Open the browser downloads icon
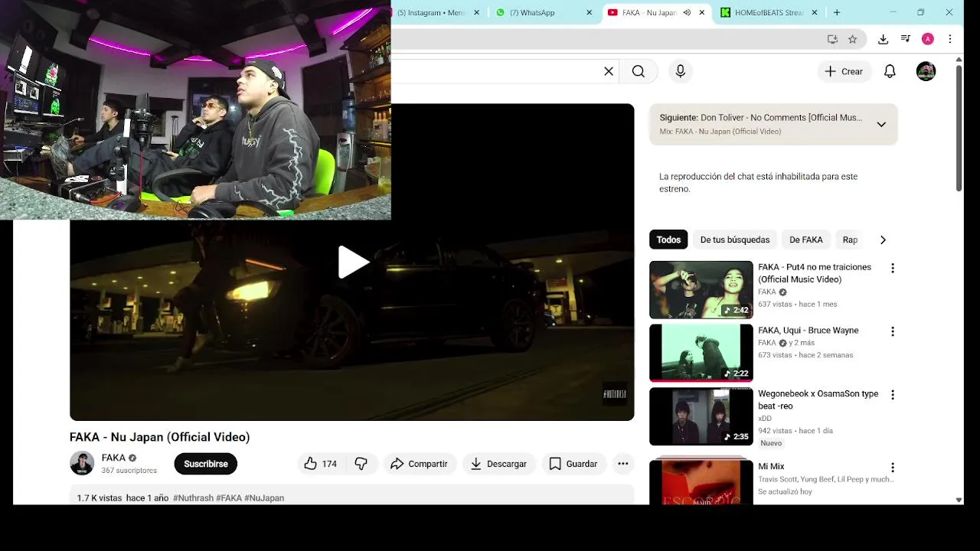This screenshot has width=980, height=551. (x=883, y=39)
